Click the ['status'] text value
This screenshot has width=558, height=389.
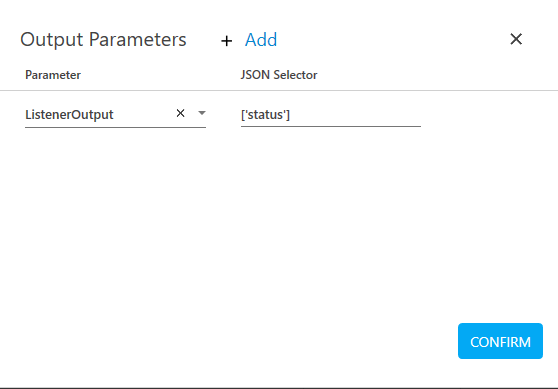tap(265, 115)
